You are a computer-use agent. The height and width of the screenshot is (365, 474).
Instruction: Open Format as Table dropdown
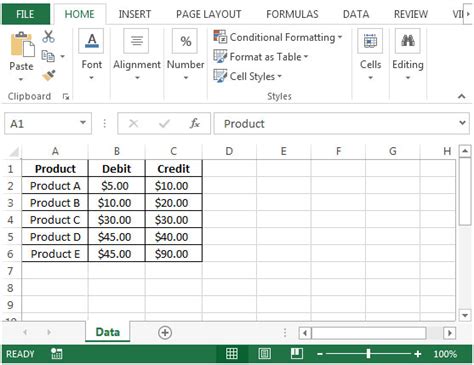tap(261, 57)
